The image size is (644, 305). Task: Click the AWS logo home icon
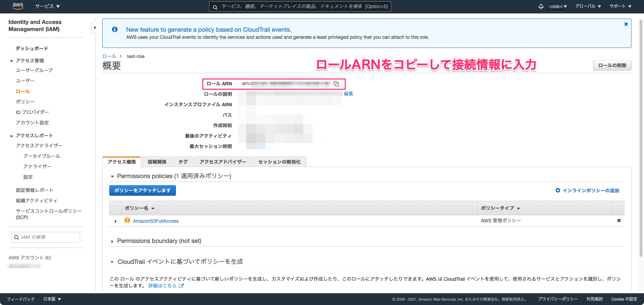pyautogui.click(x=18, y=6)
